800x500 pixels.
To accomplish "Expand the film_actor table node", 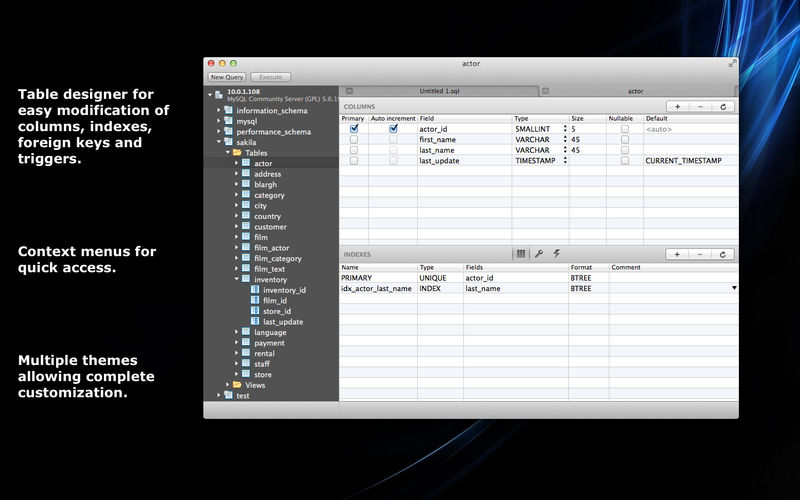I will tap(237, 248).
